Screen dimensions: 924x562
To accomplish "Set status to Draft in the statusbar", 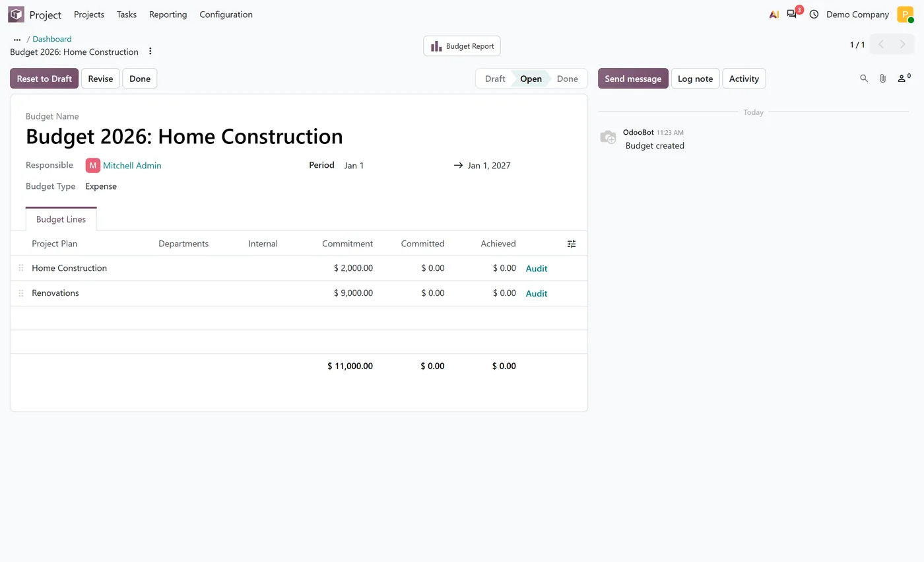I will (x=494, y=79).
